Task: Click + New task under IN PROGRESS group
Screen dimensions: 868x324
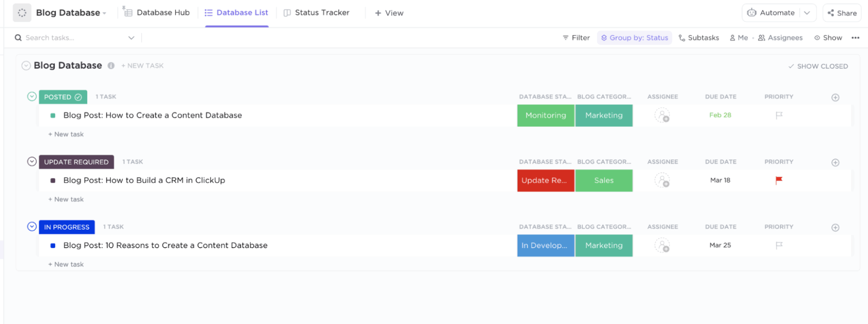Action: (66, 264)
